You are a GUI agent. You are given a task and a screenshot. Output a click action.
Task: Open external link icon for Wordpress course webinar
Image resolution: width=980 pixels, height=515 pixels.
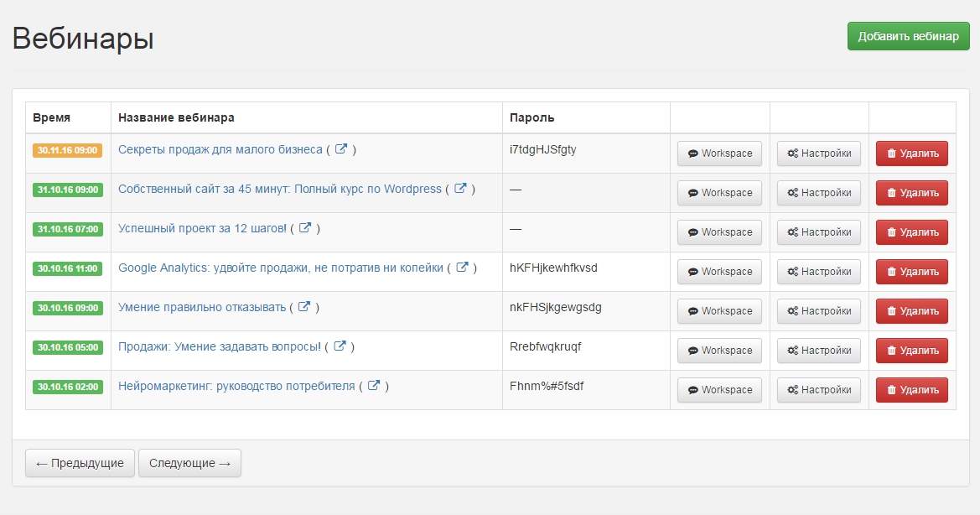pyautogui.click(x=460, y=189)
